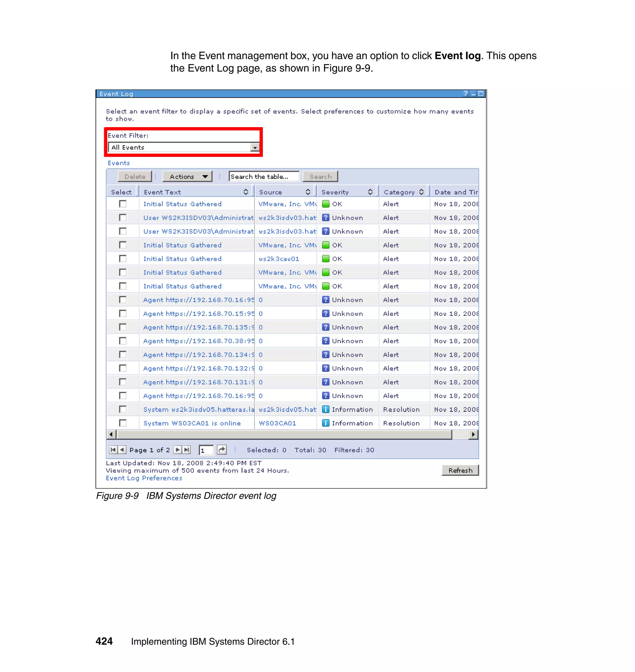The height and width of the screenshot is (672, 635).
Task: Click scroll-left arrow of horizontal scrollbar
Action: pos(111,434)
